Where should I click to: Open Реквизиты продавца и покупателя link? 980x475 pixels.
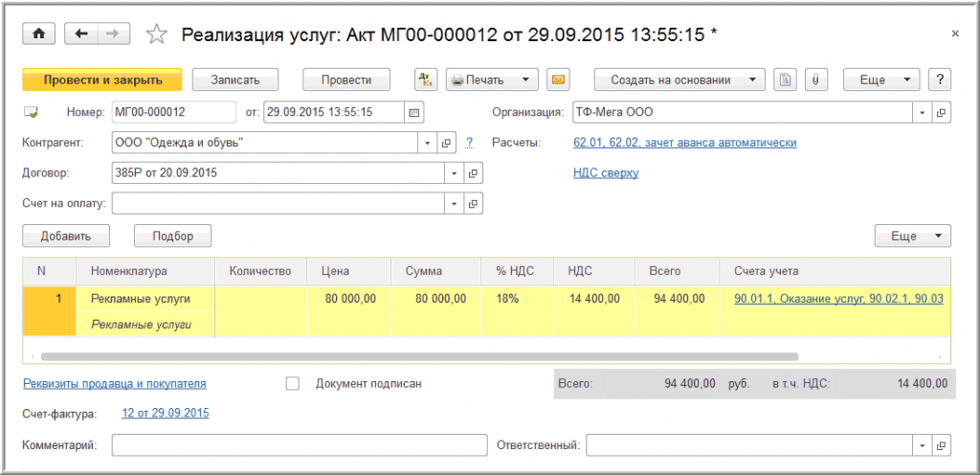114,384
